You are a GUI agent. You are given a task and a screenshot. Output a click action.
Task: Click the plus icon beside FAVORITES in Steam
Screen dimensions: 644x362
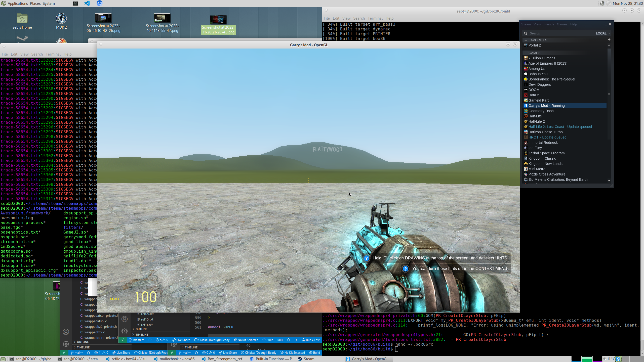609,39
